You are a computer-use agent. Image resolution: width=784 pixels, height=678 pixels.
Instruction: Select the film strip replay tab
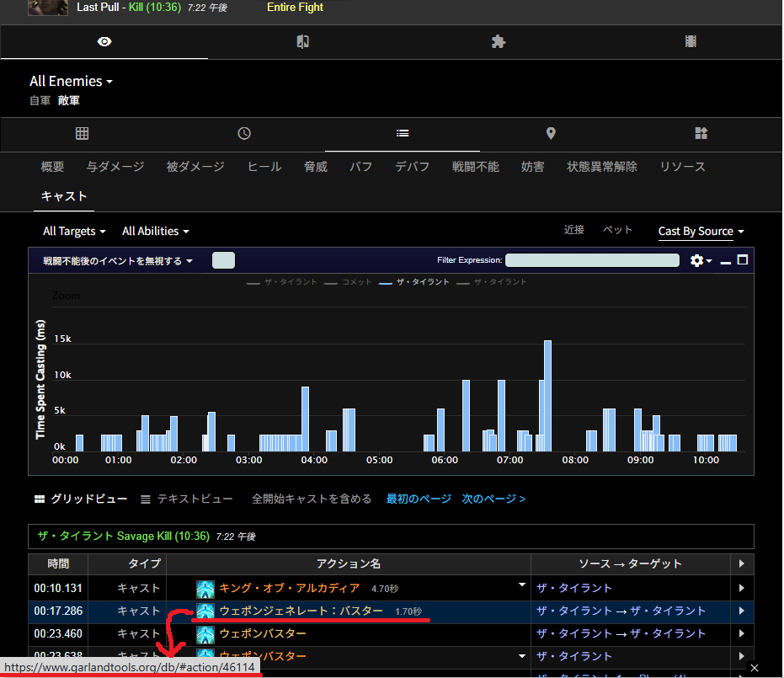click(691, 42)
